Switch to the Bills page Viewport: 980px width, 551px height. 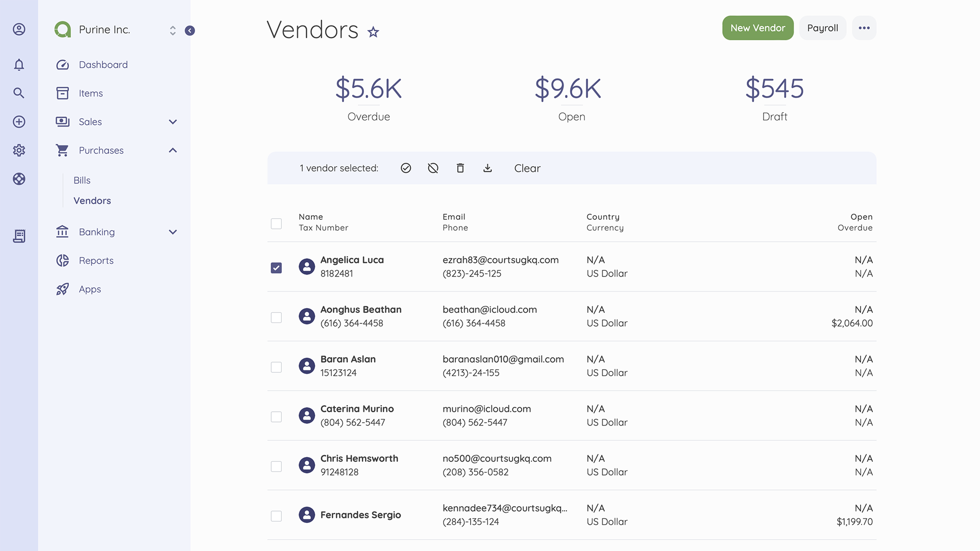(x=82, y=180)
